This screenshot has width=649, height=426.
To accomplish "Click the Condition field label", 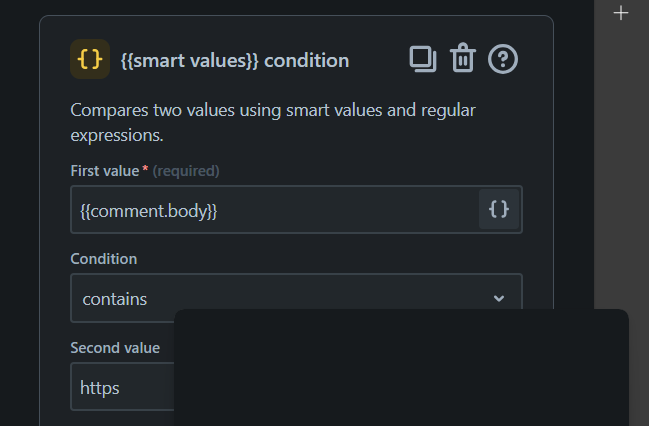I will [x=104, y=259].
